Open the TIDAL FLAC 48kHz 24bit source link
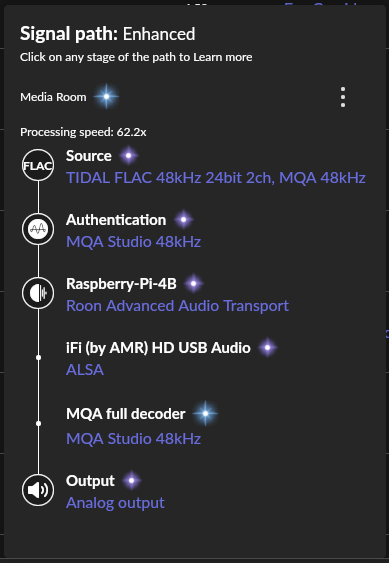Viewport: 389px width, 563px height. coord(216,178)
